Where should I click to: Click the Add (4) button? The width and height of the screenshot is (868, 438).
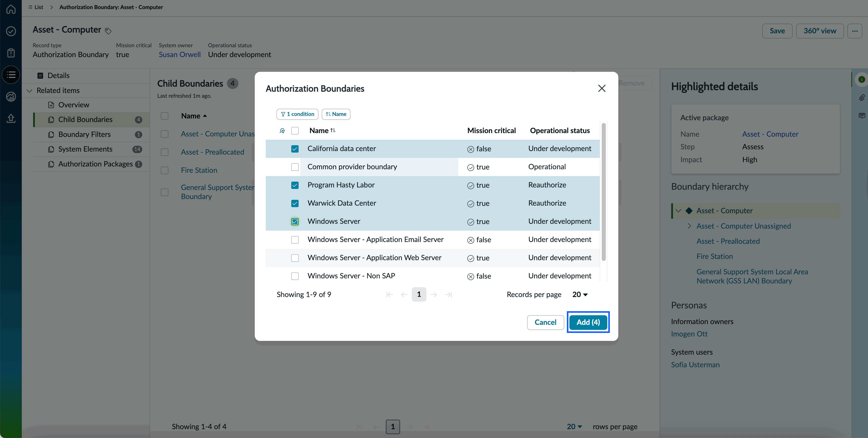588,322
